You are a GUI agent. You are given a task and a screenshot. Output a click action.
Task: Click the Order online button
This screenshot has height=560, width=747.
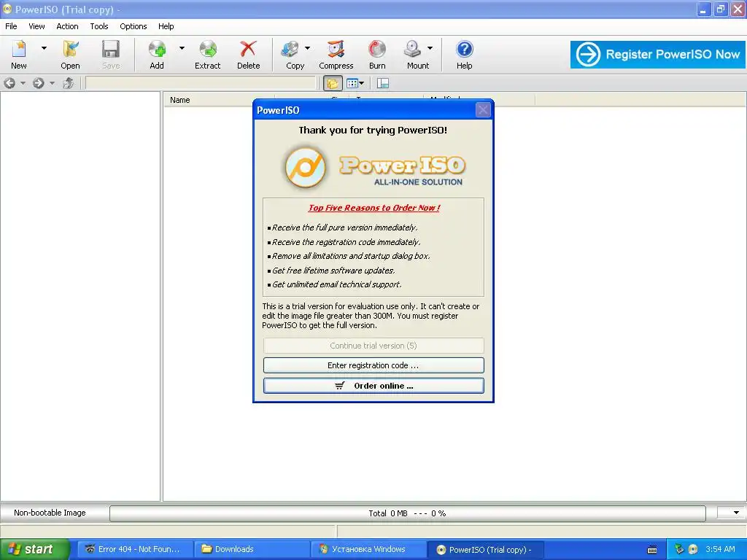click(373, 386)
